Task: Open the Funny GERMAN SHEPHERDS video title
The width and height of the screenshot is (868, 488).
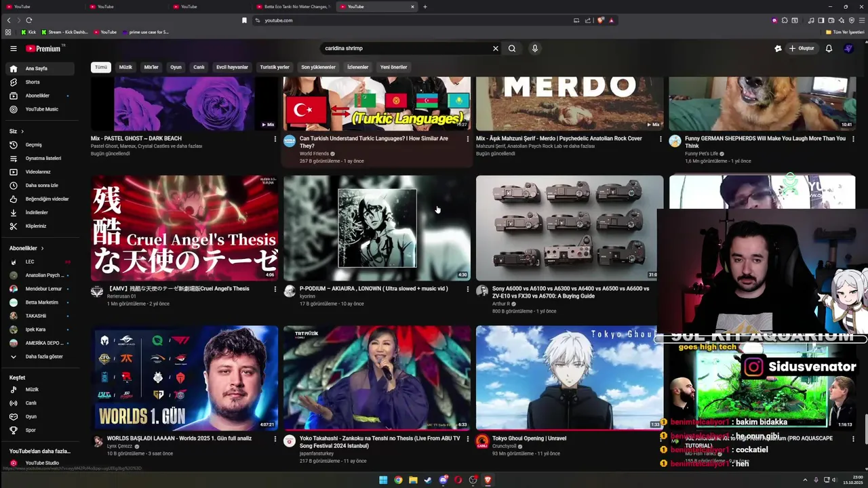Action: tap(765, 142)
